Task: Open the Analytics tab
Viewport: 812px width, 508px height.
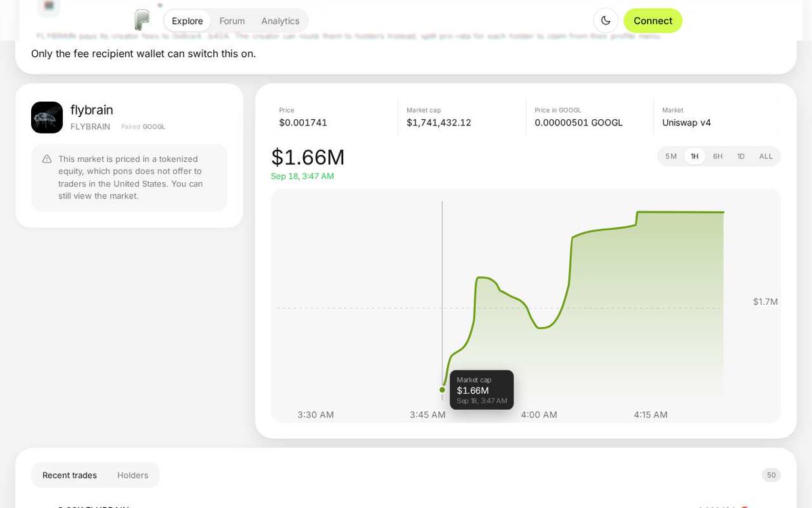Action: (x=280, y=21)
